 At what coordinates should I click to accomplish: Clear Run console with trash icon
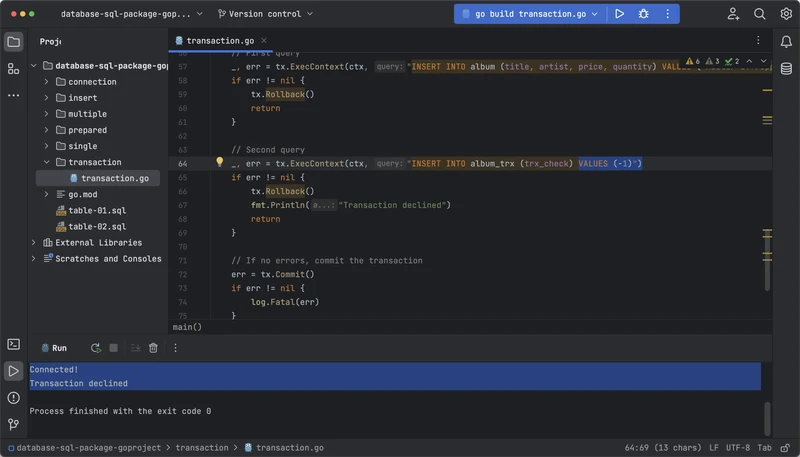(153, 348)
